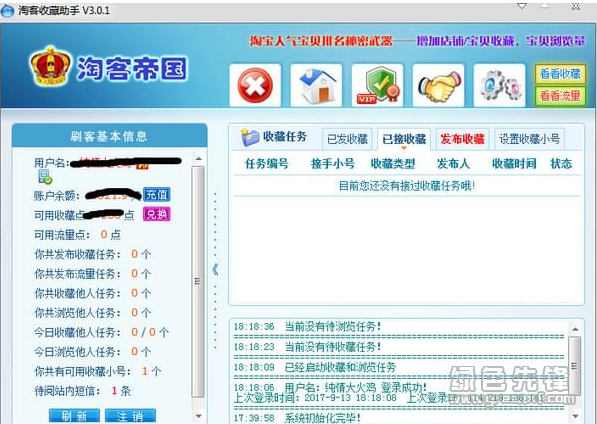Click the 刷新 refresh button
Image resolution: width=597 pixels, height=424 pixels.
74,416
